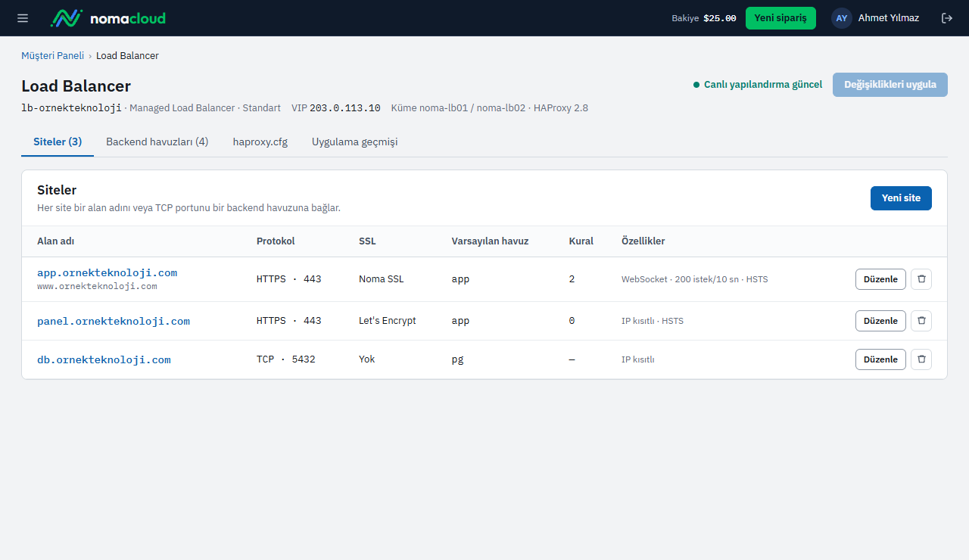This screenshot has width=969, height=560.
Task: Click the www.ornekteknoloji.com alias text
Action: pyautogui.click(x=97, y=286)
